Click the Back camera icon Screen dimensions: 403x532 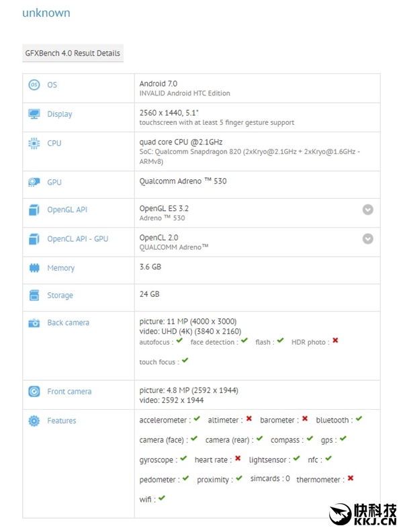34,323
